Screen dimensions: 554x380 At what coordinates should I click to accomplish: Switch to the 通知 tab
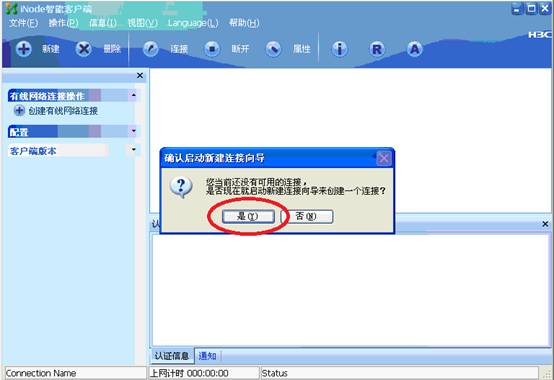tap(207, 356)
